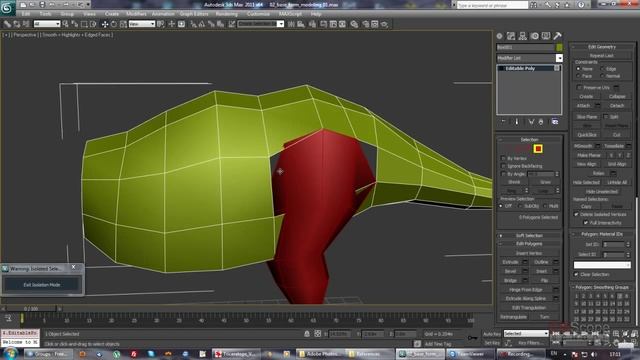Click the Render Setup toolbar icon
This screenshot has height=360, width=640.
(x=366, y=24)
